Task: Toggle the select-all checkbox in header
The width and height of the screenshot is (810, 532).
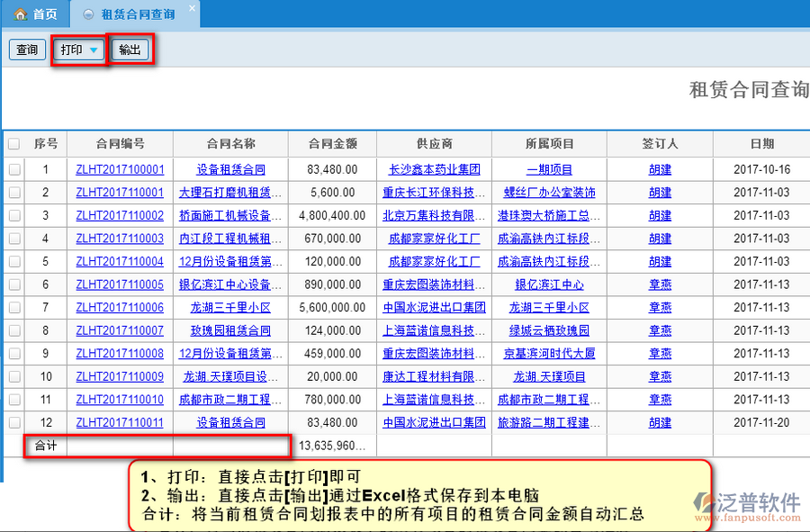Action: (x=13, y=144)
